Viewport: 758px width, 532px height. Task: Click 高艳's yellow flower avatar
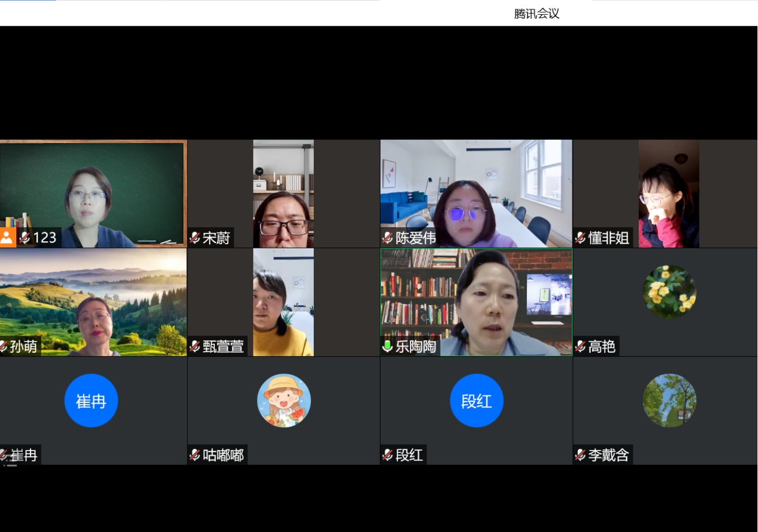pos(669,292)
